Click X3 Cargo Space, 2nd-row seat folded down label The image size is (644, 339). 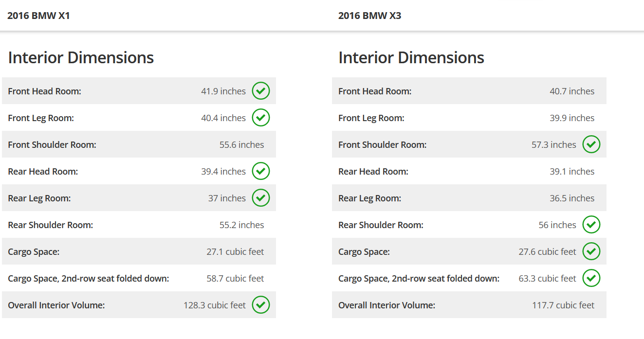[x=419, y=279]
